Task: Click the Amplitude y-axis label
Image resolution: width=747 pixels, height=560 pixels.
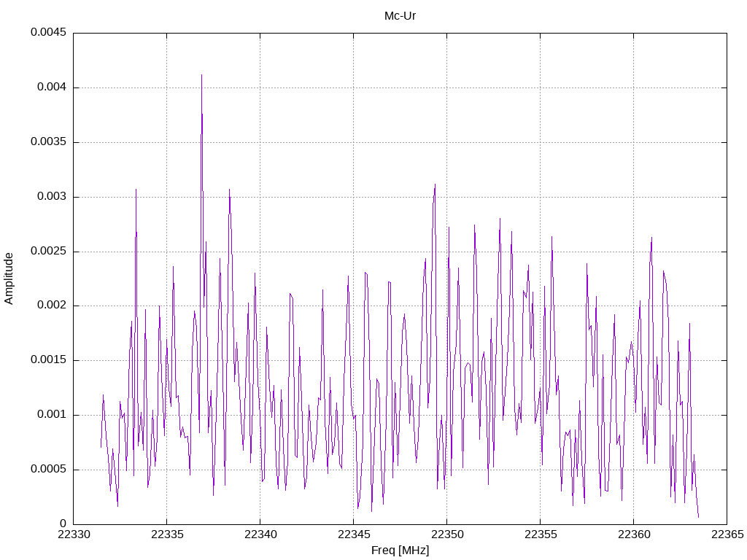Action: pos(9,279)
